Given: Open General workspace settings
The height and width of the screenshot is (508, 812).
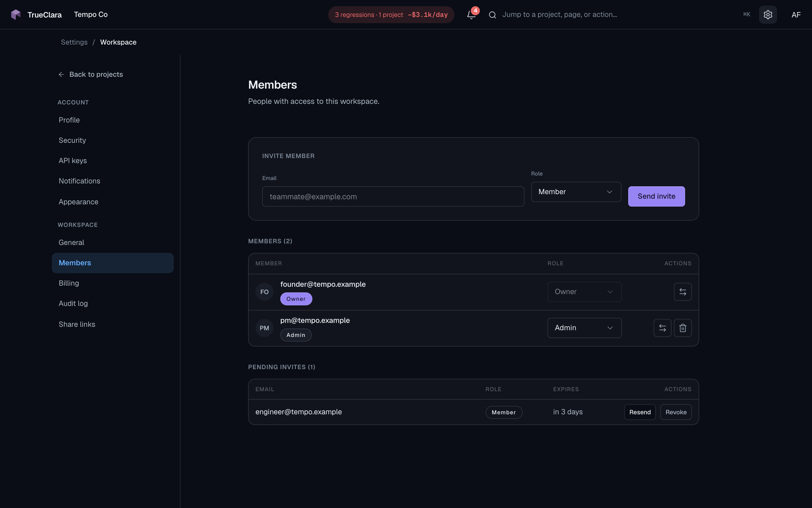Looking at the screenshot, I should pos(113,243).
